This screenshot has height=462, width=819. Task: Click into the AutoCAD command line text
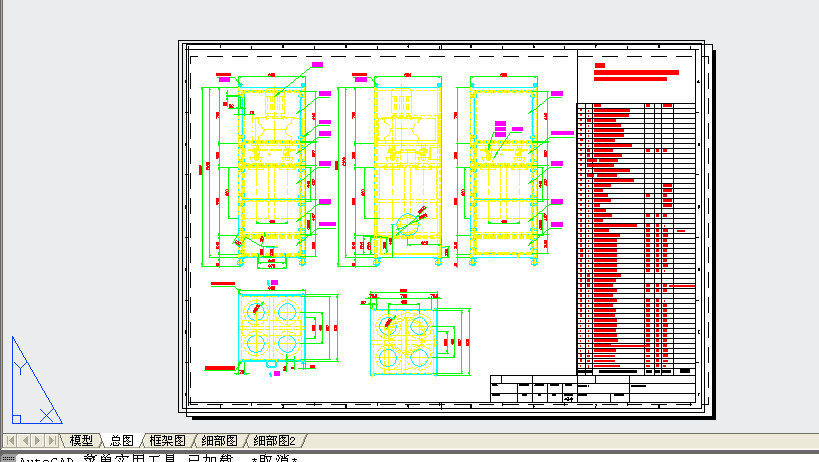[x=158, y=458]
